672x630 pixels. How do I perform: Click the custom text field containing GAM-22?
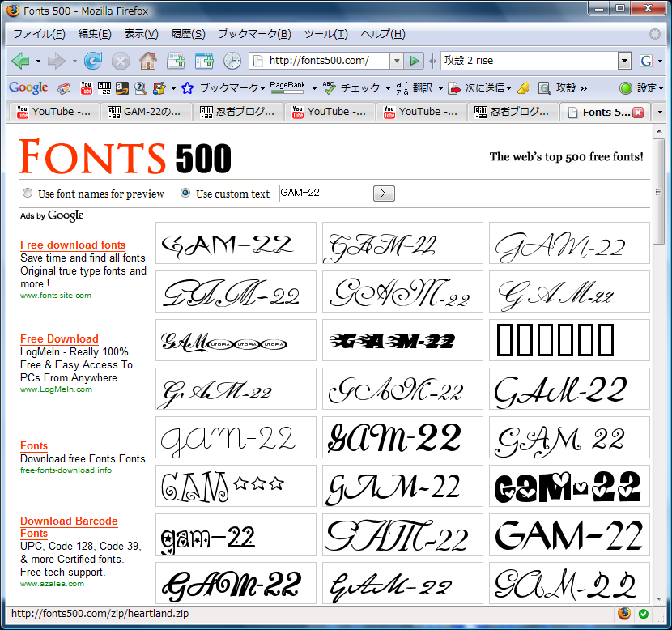click(325, 194)
